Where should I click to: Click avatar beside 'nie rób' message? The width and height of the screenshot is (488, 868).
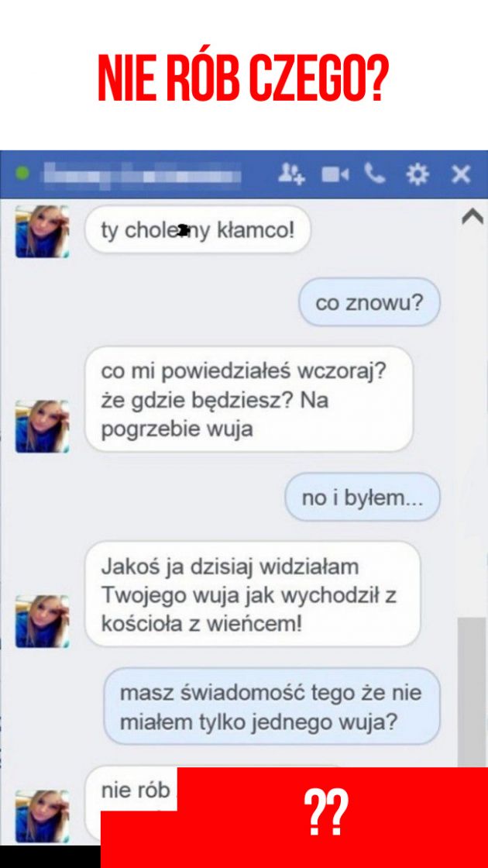click(x=42, y=816)
